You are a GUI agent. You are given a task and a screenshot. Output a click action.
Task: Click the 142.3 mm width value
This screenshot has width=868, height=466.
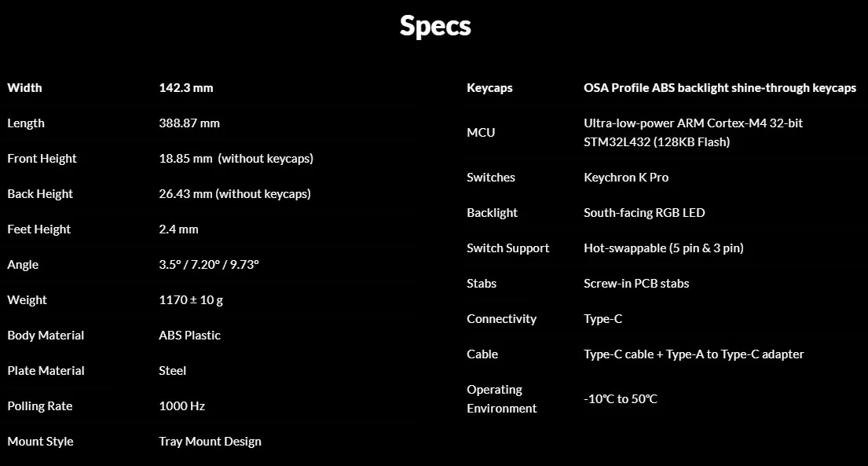click(x=186, y=87)
